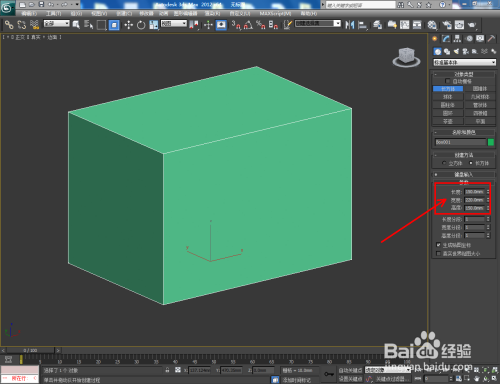The height and width of the screenshot is (384, 500).
Task: Open the 工具 (Tools) menu
Action: (53, 13)
